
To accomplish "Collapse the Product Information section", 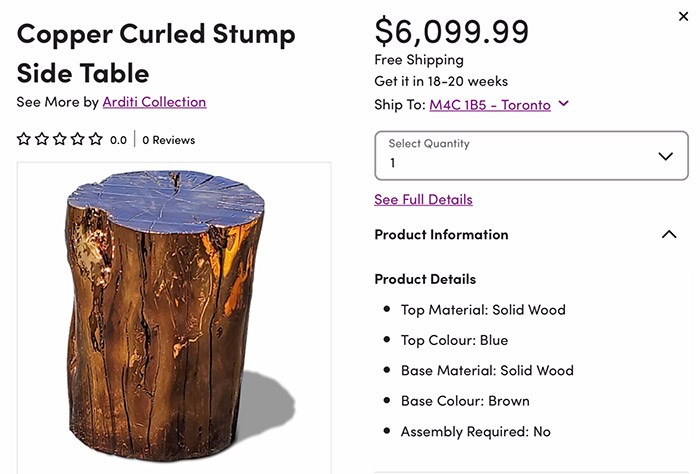I will 669,235.
